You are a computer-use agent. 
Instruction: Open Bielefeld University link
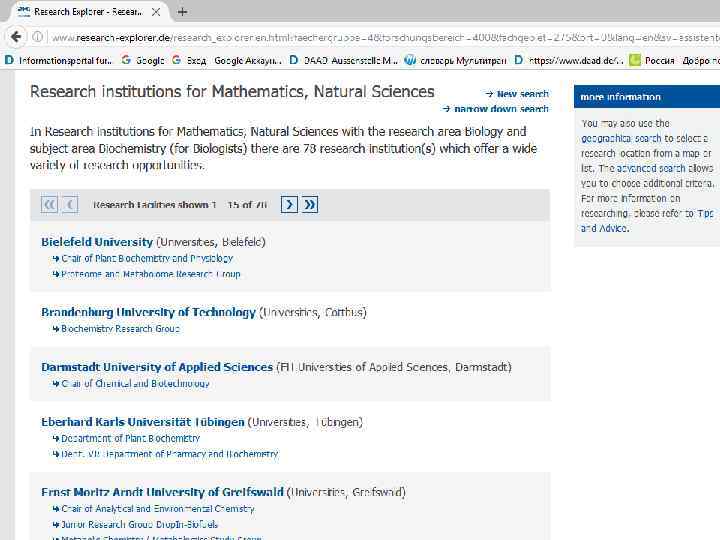97,242
